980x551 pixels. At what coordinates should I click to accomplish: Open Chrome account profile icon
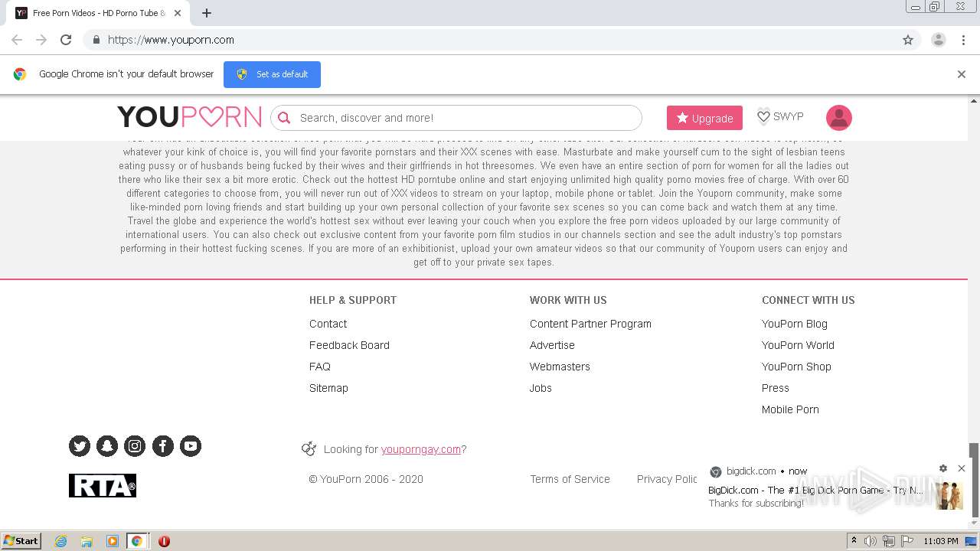(939, 40)
